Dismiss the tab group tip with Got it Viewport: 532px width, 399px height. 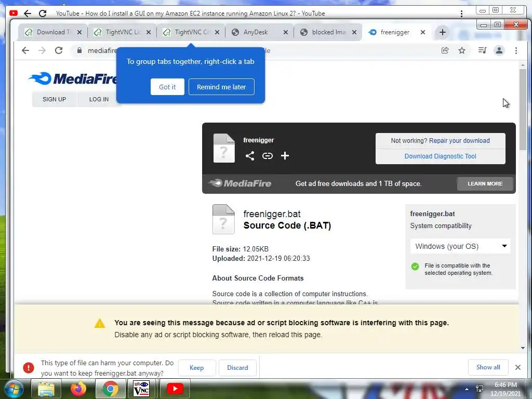[167, 87]
